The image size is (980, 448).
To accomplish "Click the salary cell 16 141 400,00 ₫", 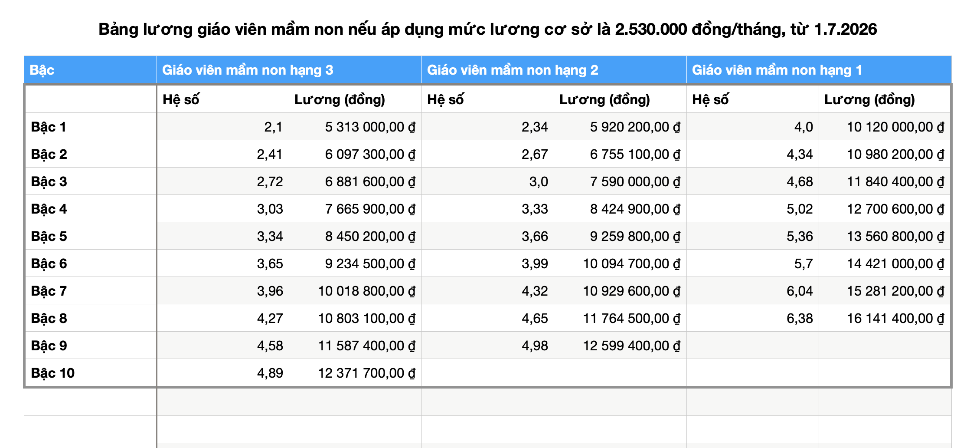I will [x=885, y=318].
